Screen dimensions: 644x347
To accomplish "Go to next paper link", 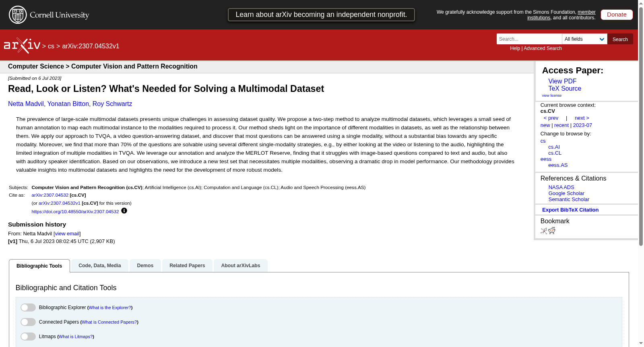I will click(x=582, y=118).
